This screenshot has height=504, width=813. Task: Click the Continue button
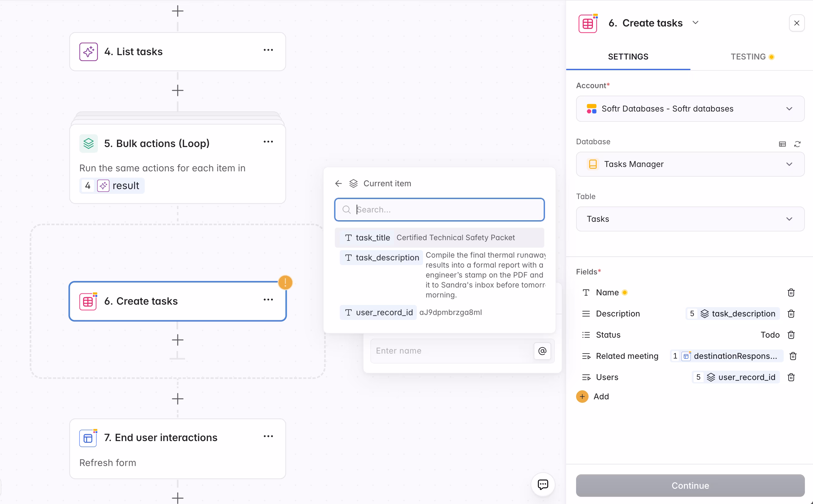(689, 486)
